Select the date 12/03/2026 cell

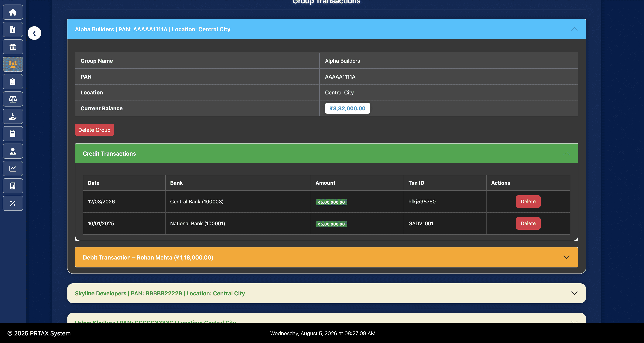(124, 202)
